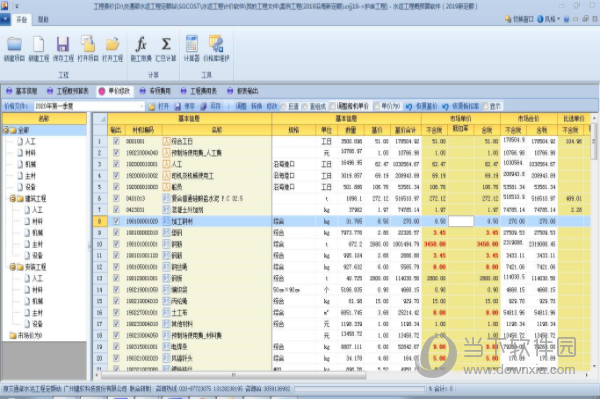The width and height of the screenshot is (600, 399).
Task: Click the 调整 button in price toolbar
Action: point(241,106)
